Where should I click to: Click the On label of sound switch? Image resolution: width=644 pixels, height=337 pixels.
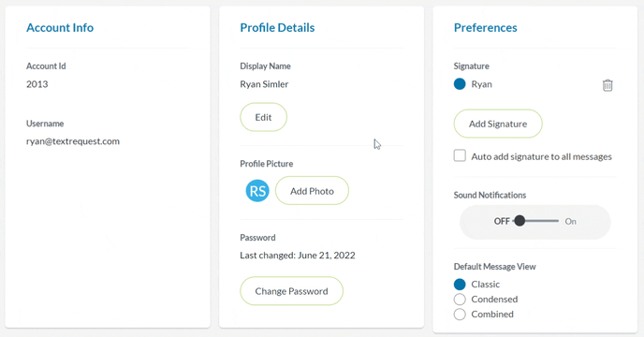pyautogui.click(x=570, y=222)
